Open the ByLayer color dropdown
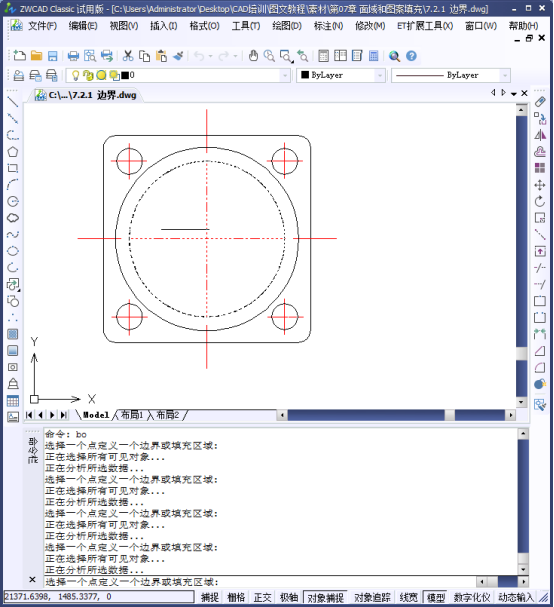 (341, 75)
